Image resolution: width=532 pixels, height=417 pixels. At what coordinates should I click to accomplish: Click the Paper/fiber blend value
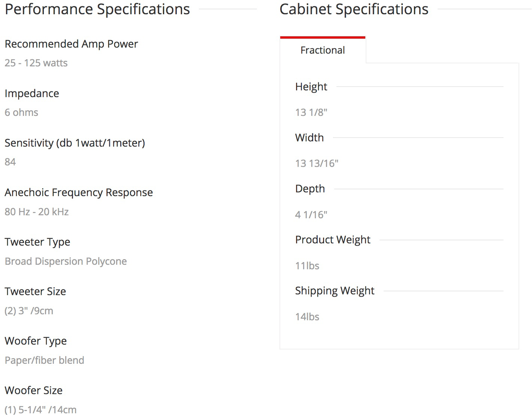pos(44,360)
